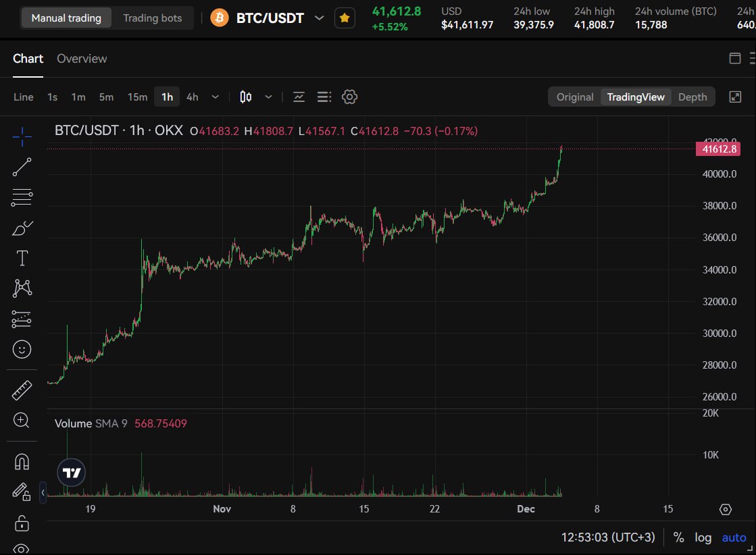Open the time axis settings icon
756x555 pixels.
tap(725, 509)
